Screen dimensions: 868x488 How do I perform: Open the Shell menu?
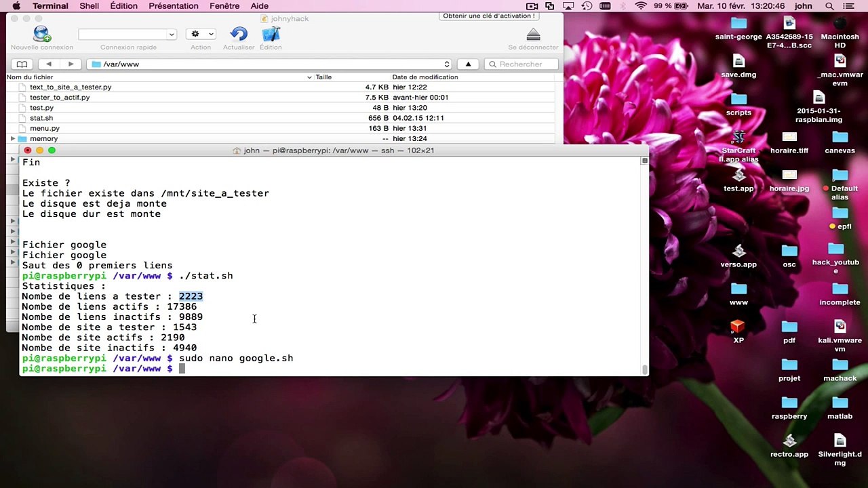pyautogui.click(x=89, y=6)
